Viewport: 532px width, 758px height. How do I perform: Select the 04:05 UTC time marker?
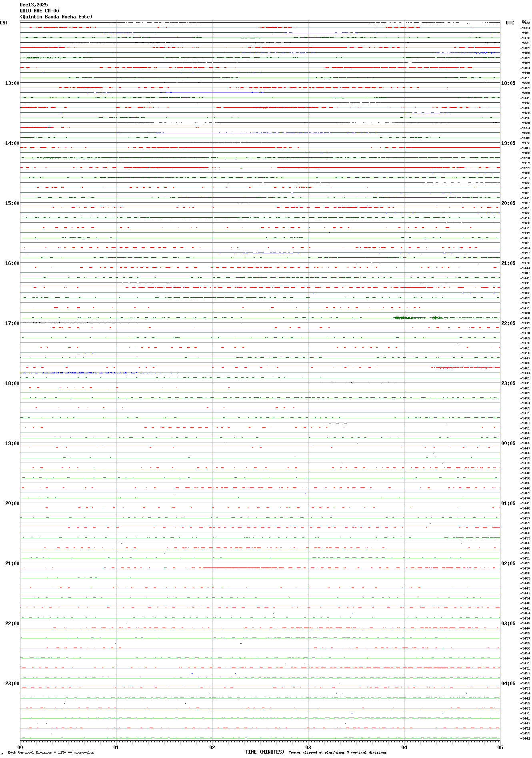pyautogui.click(x=508, y=684)
